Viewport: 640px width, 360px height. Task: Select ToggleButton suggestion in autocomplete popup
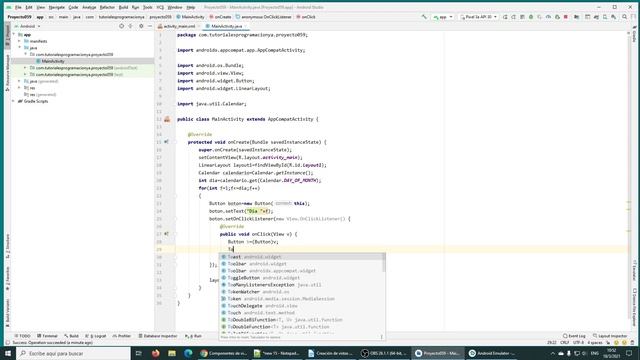301,278
